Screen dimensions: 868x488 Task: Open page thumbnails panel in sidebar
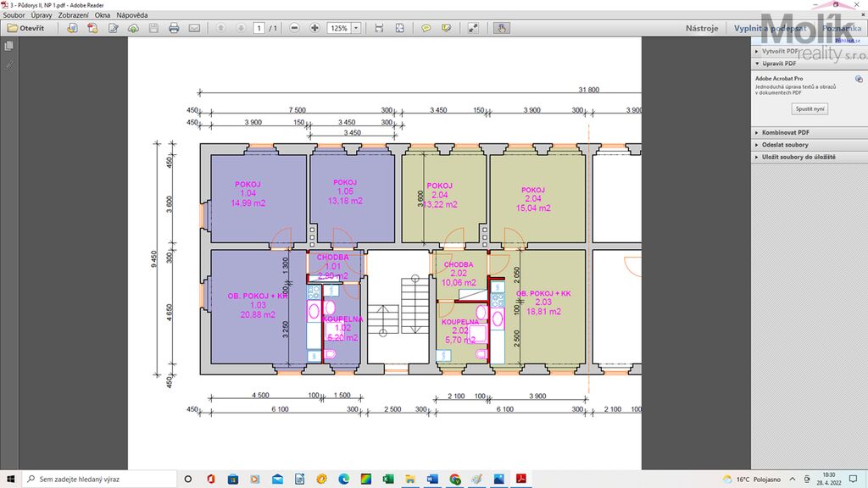click(9, 47)
